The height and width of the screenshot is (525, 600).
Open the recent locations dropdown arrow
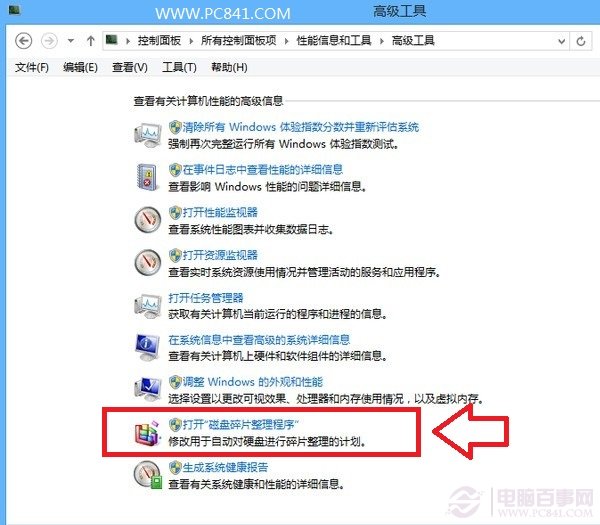point(70,41)
